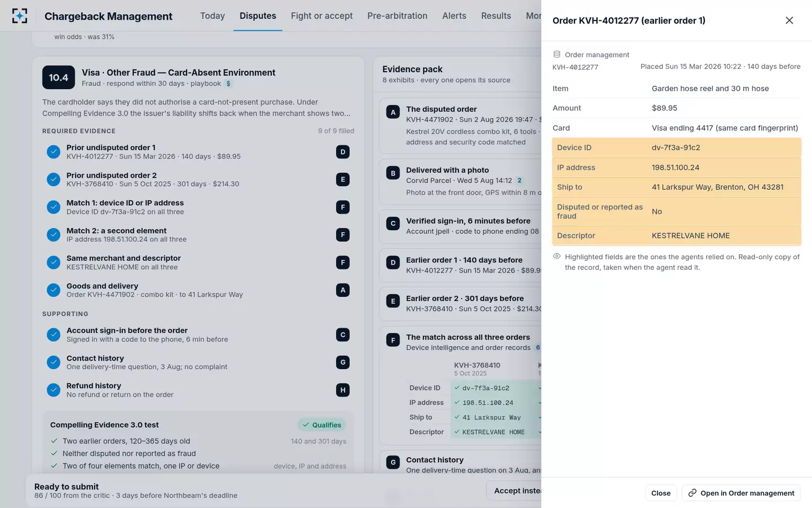Viewport: 812px width, 508px height.
Task: Click the database icon beside Order management
Action: pos(557,54)
